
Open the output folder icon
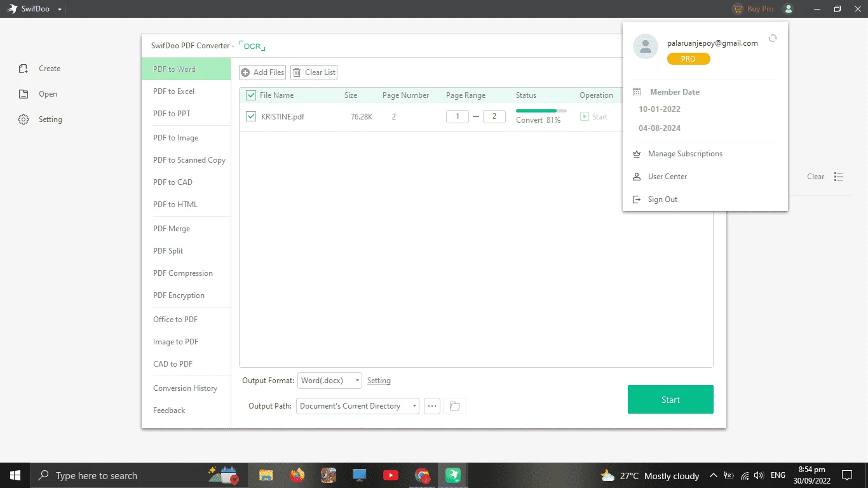(455, 406)
